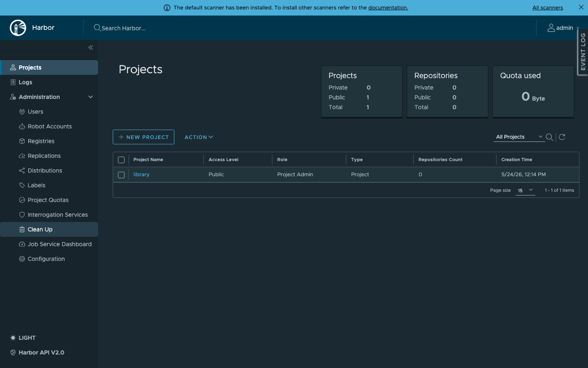Viewport: 588px width, 368px height.
Task: Click the Users icon in the sidebar
Action: pyautogui.click(x=22, y=112)
